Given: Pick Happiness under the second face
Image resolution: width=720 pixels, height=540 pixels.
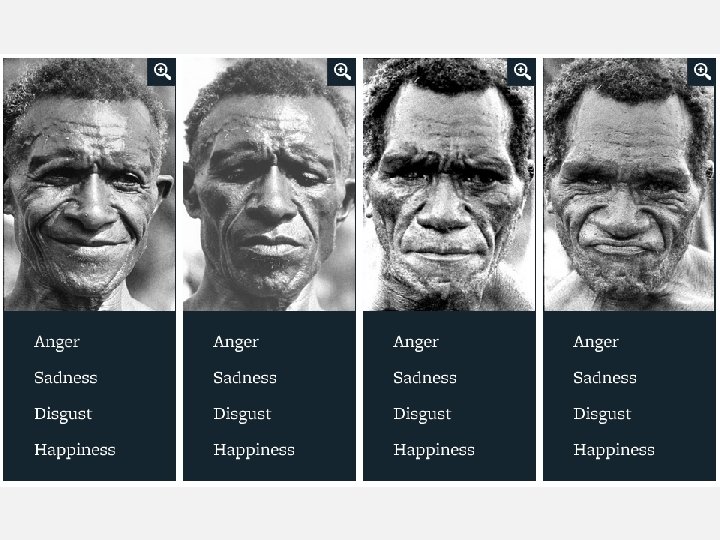Looking at the screenshot, I should pos(254,450).
